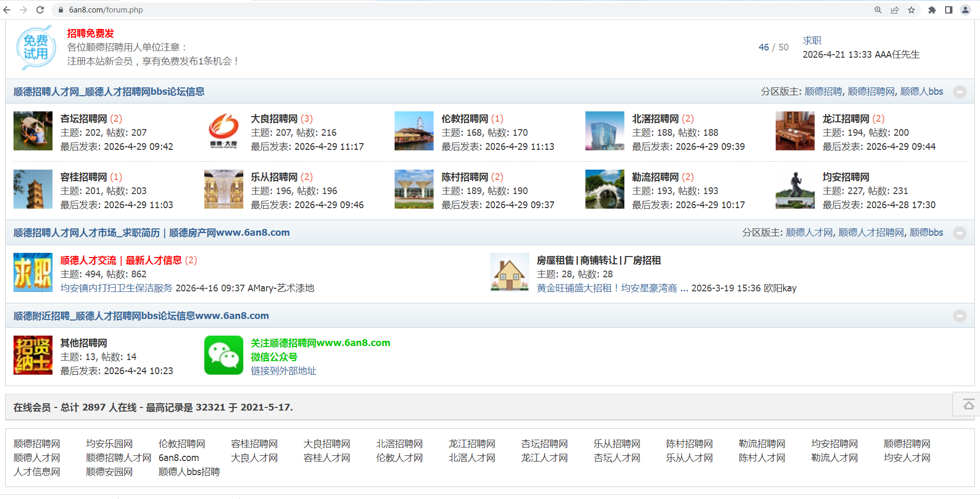Click the 均安招聘网 statue thumbnail
980x499 pixels.
click(795, 189)
